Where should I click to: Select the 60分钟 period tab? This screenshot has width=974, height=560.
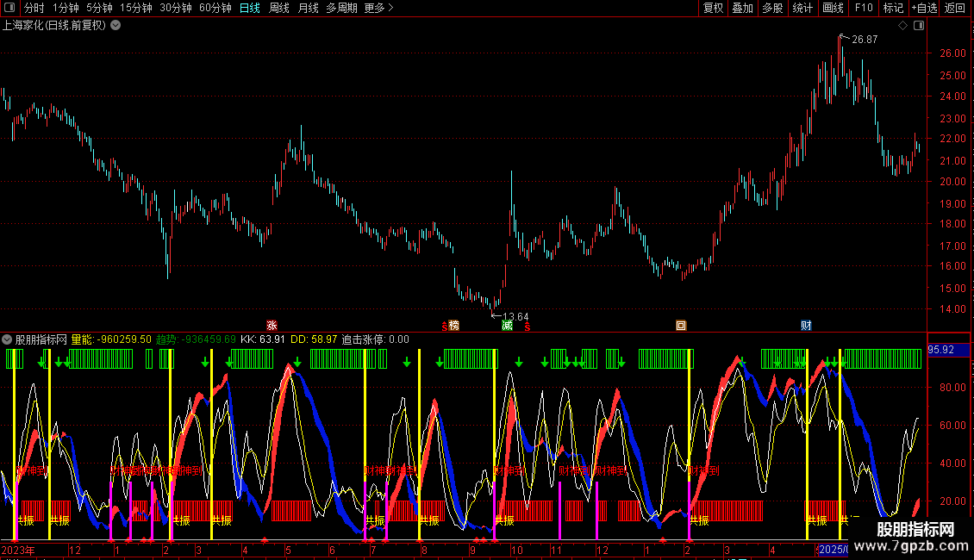point(215,9)
